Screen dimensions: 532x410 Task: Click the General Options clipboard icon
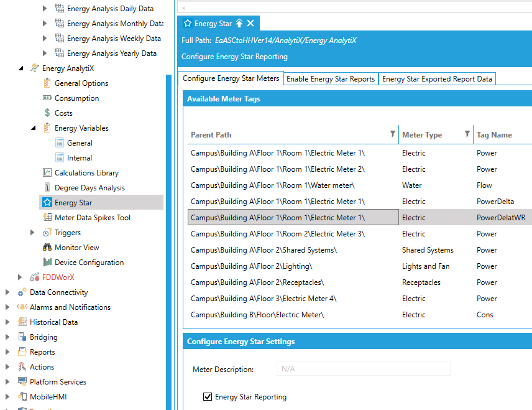click(47, 83)
